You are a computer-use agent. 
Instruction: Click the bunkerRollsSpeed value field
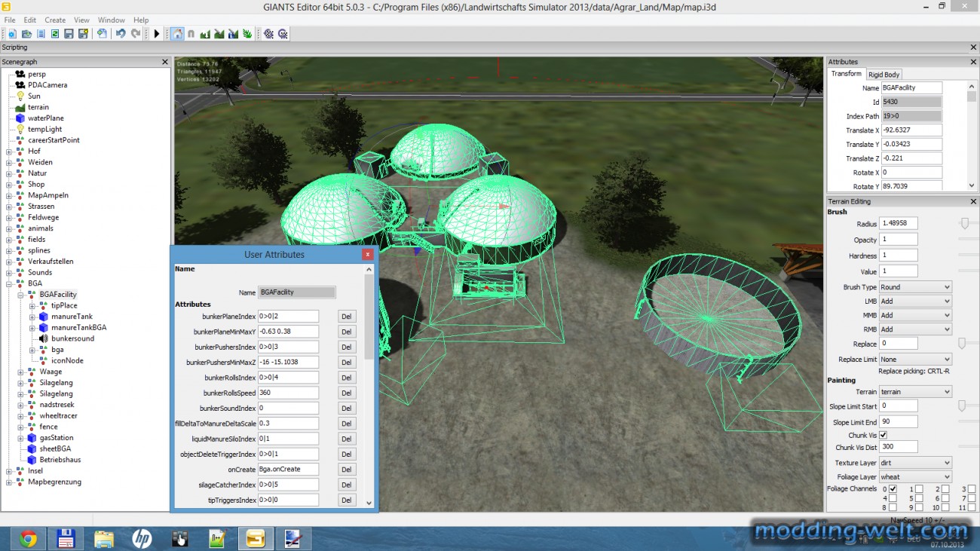pyautogui.click(x=288, y=393)
